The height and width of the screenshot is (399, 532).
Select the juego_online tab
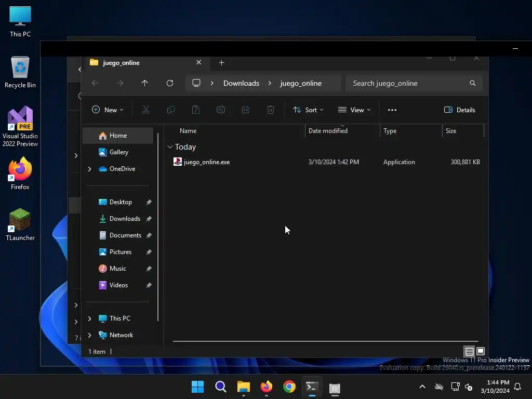click(x=147, y=63)
